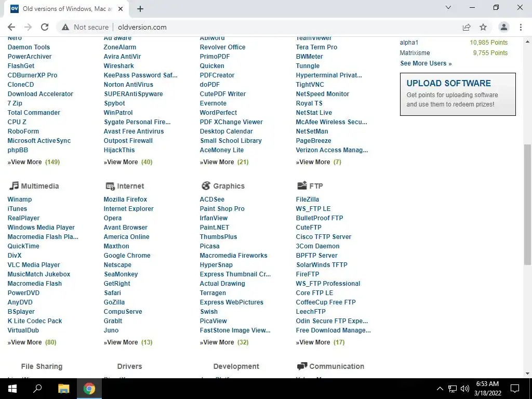
Task: Open the Drivers category heading
Action: coord(129,366)
